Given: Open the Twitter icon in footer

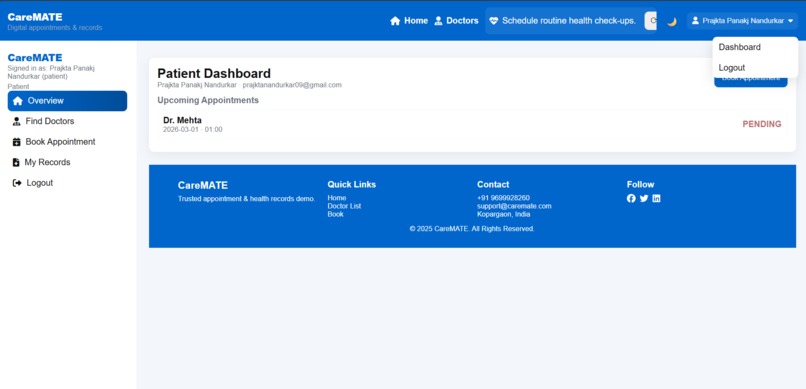Looking at the screenshot, I should 644,198.
